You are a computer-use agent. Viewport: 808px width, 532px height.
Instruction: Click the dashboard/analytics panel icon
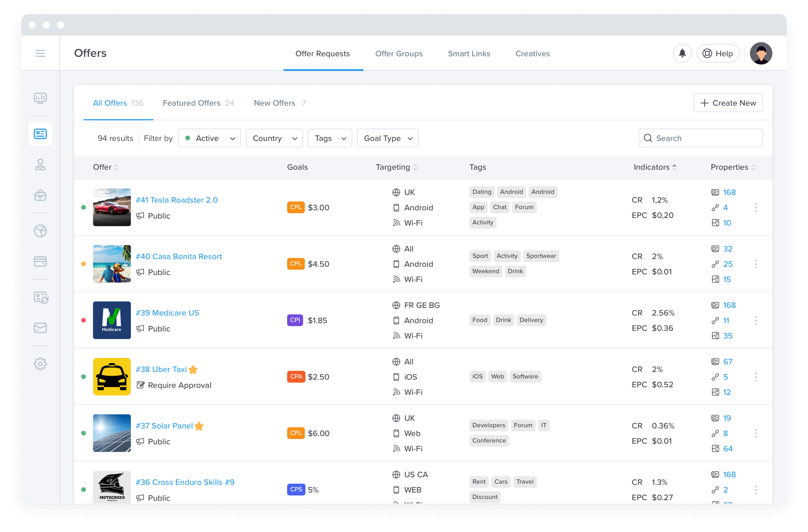pos(40,98)
